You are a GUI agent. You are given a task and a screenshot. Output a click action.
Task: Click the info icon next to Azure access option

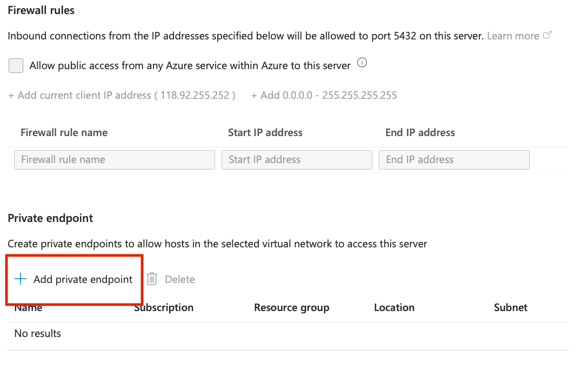tap(363, 63)
